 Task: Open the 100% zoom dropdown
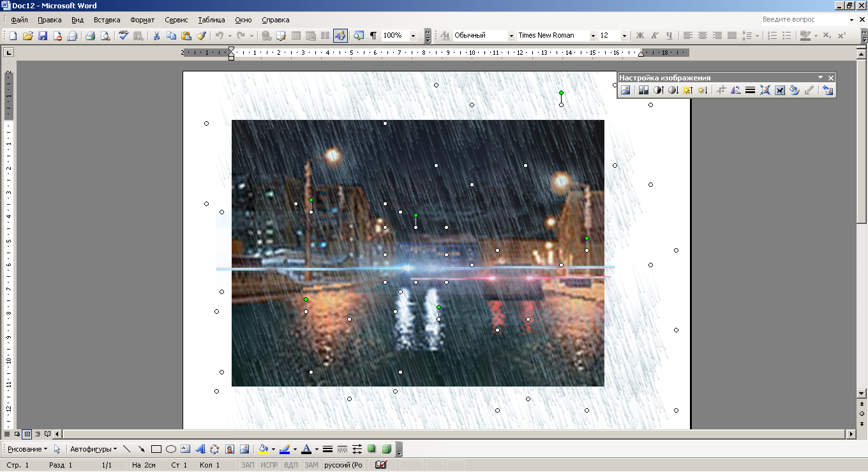click(413, 36)
